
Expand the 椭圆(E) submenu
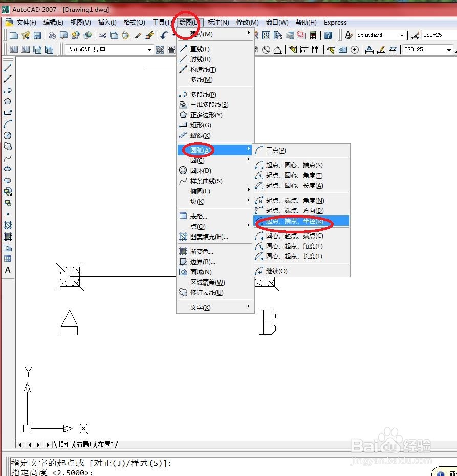(x=215, y=191)
